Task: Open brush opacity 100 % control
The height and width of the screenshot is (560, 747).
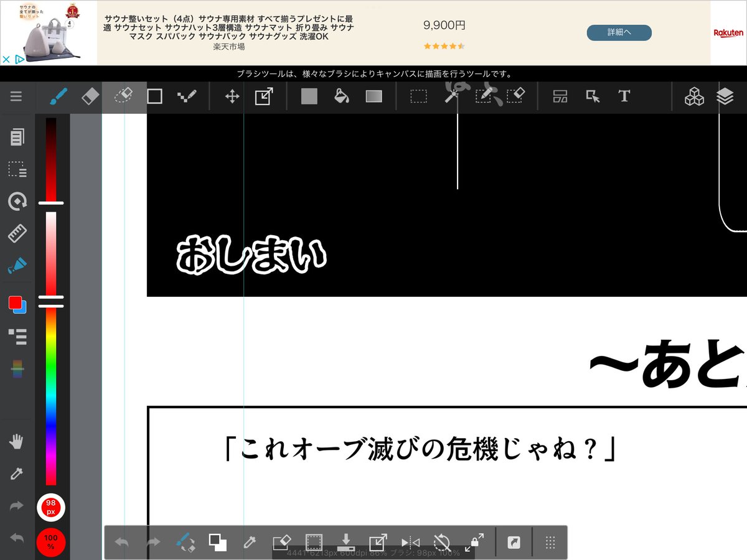Action: 51,542
